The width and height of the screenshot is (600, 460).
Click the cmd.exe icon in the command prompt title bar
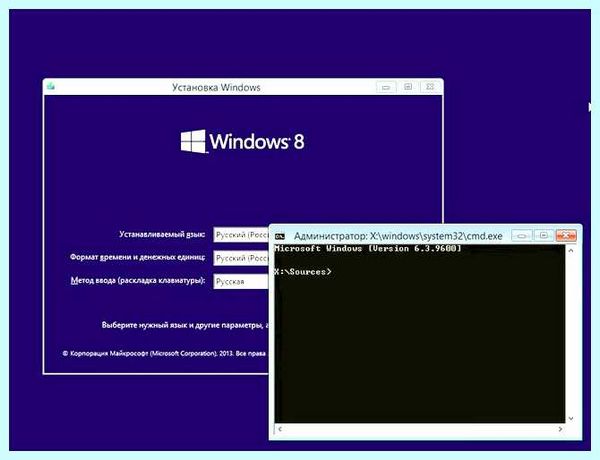coord(280,237)
